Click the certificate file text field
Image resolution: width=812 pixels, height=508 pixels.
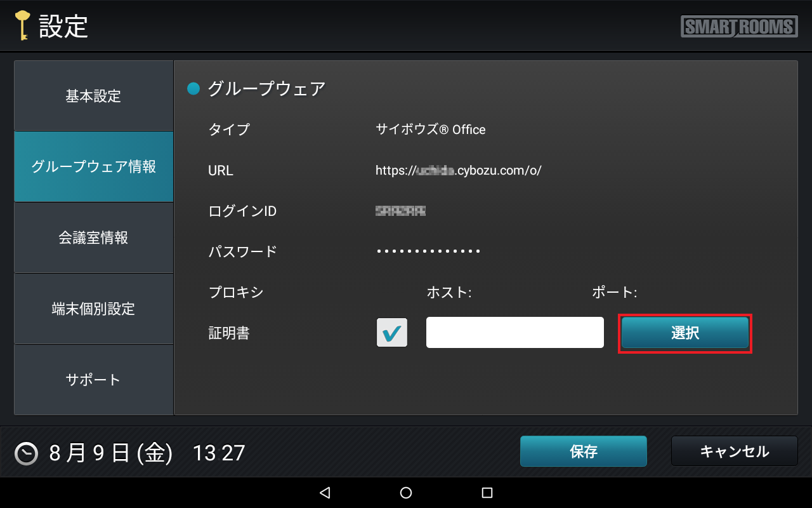pos(514,333)
